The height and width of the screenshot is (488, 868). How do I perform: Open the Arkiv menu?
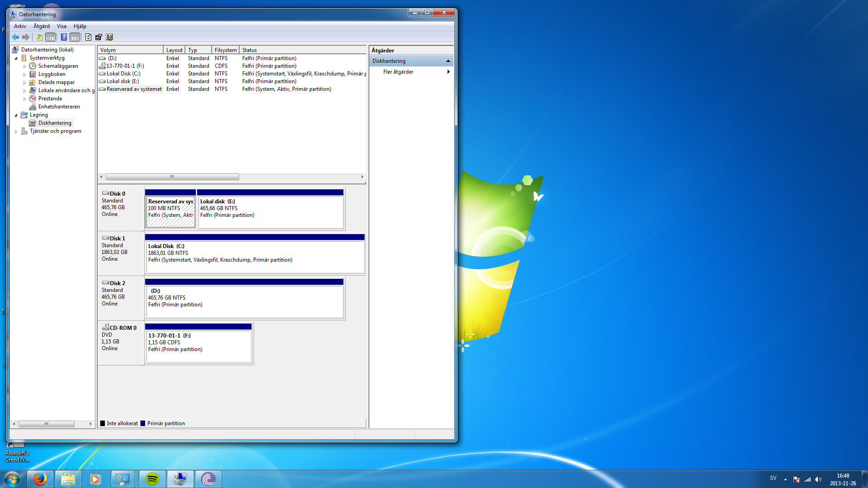[x=20, y=26]
